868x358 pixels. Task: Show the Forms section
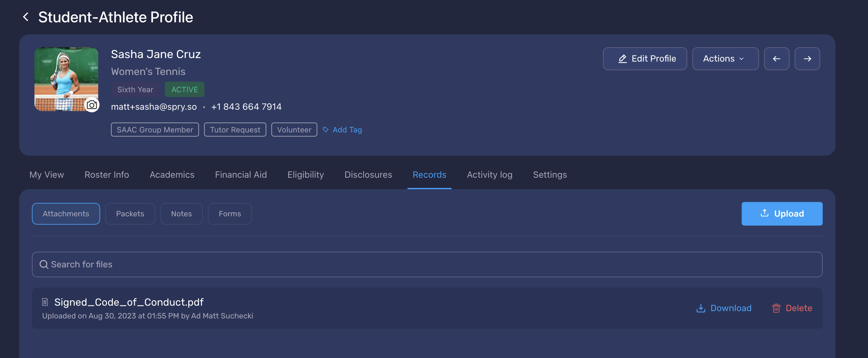click(230, 214)
